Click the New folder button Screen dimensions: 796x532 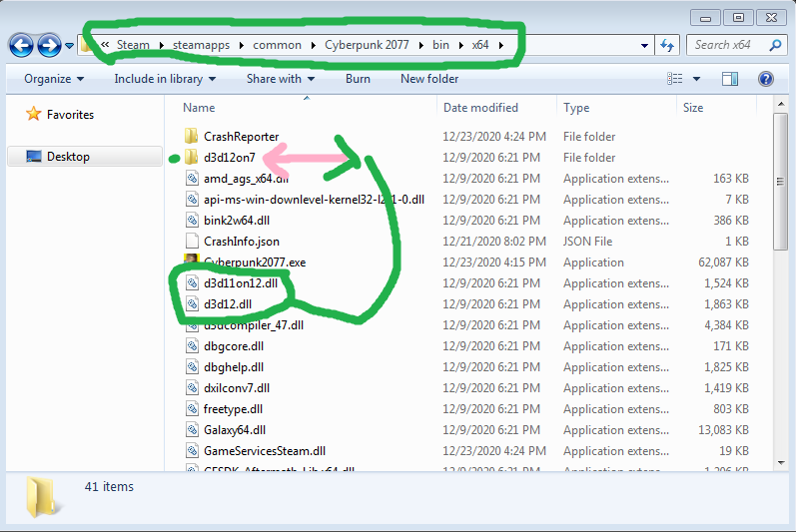point(429,79)
